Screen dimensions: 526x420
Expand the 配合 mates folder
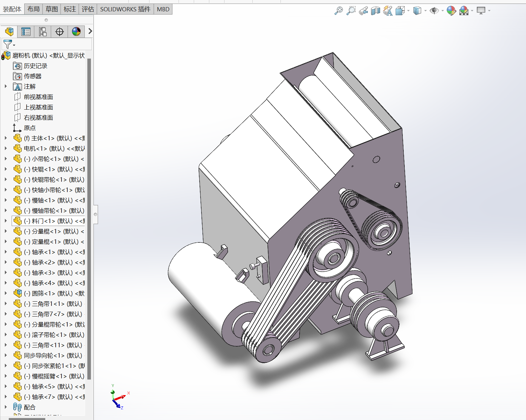6,407
